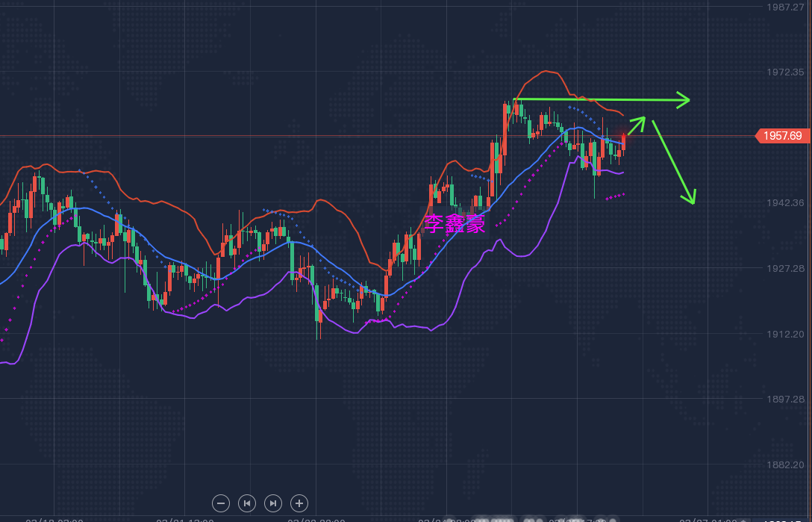The height and width of the screenshot is (522, 812).
Task: Click the zoom in plus button
Action: pos(299,503)
